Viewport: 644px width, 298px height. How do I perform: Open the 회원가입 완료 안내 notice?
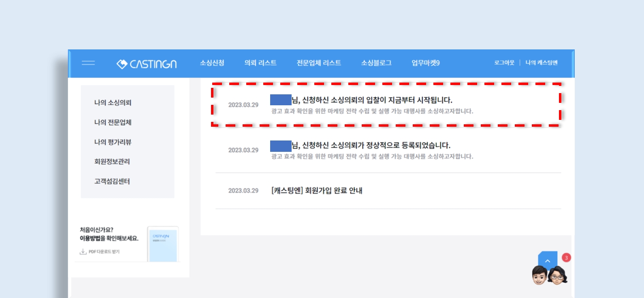(x=317, y=191)
